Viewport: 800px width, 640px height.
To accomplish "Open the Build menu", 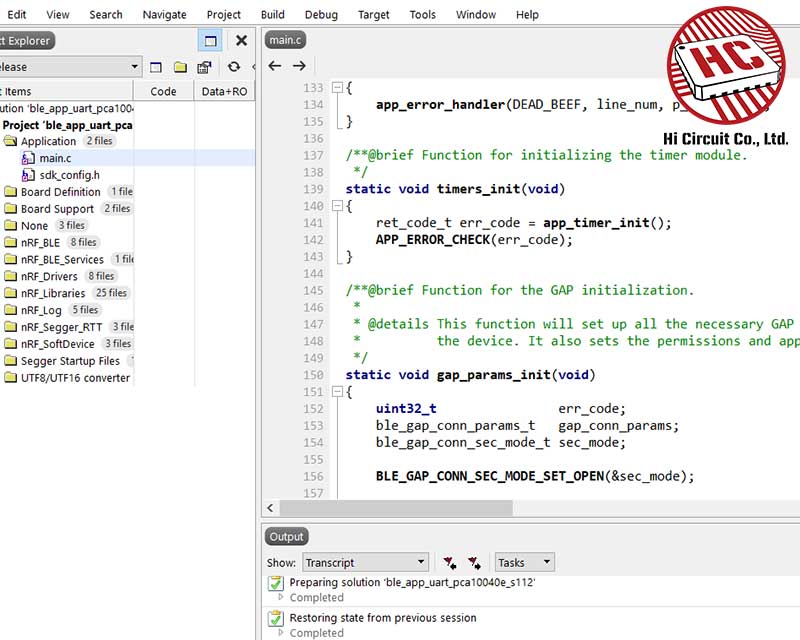I will (272, 14).
